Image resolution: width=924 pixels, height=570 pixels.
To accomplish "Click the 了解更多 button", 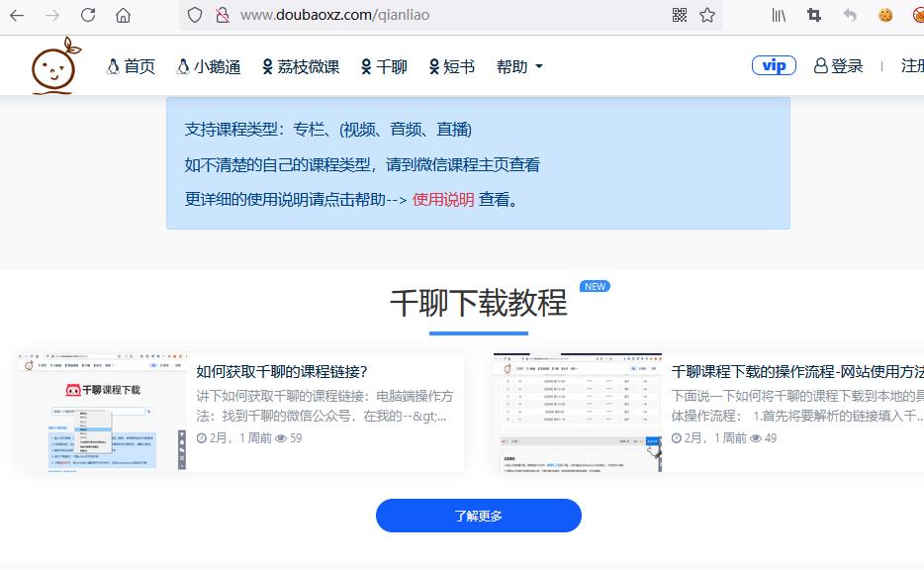I will [x=479, y=516].
